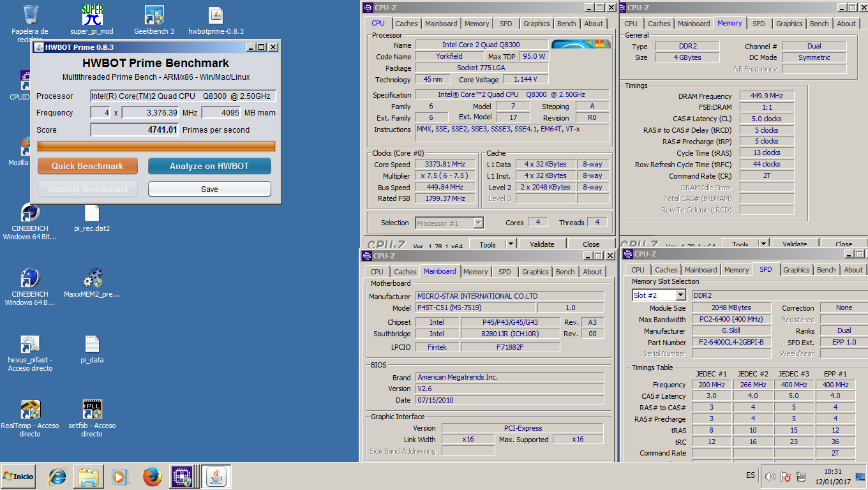
Task: Click the part number F2-6400CL4-2GBPI-B
Action: 732,342
